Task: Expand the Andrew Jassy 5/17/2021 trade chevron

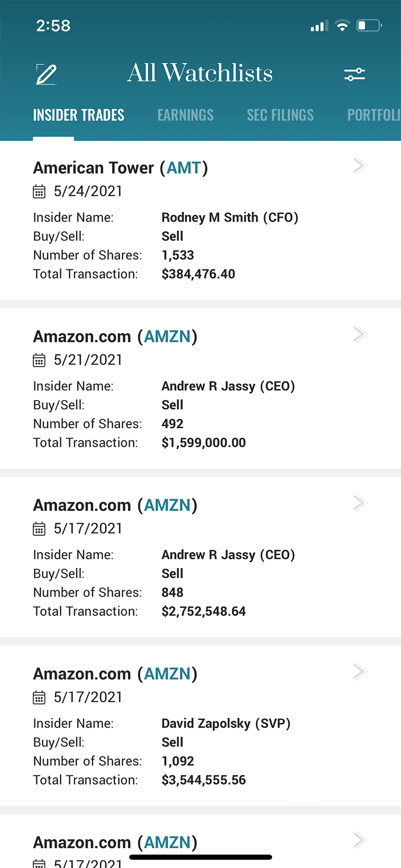Action: pos(360,502)
